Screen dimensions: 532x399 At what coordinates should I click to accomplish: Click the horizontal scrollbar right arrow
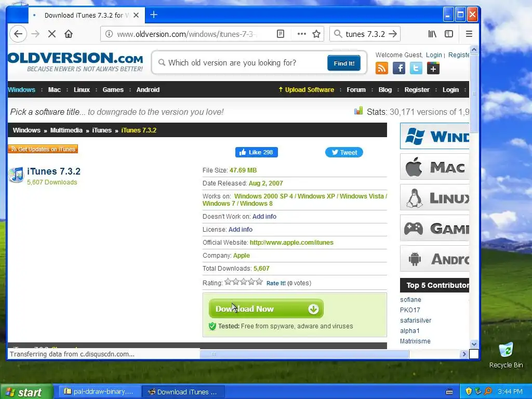click(464, 354)
